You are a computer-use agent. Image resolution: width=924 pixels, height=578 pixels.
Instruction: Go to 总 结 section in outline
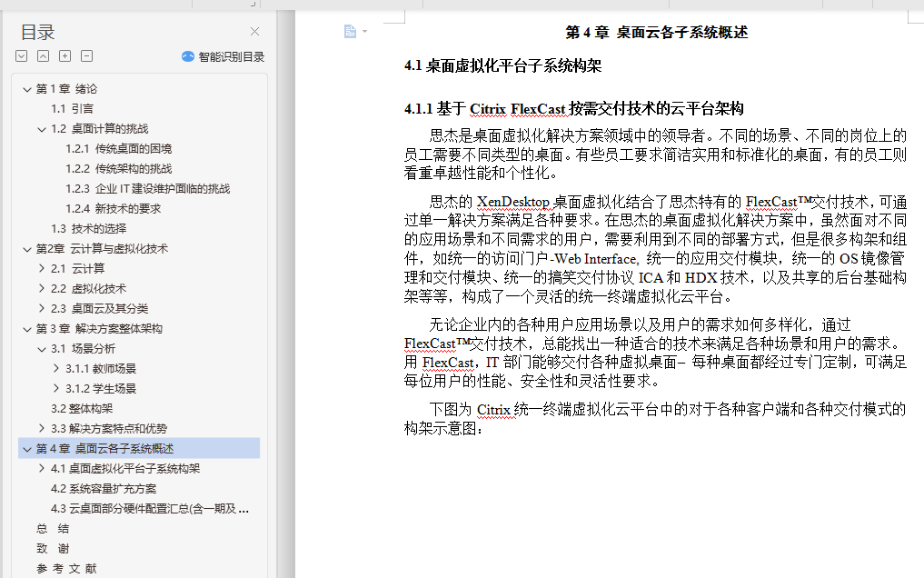click(x=53, y=529)
